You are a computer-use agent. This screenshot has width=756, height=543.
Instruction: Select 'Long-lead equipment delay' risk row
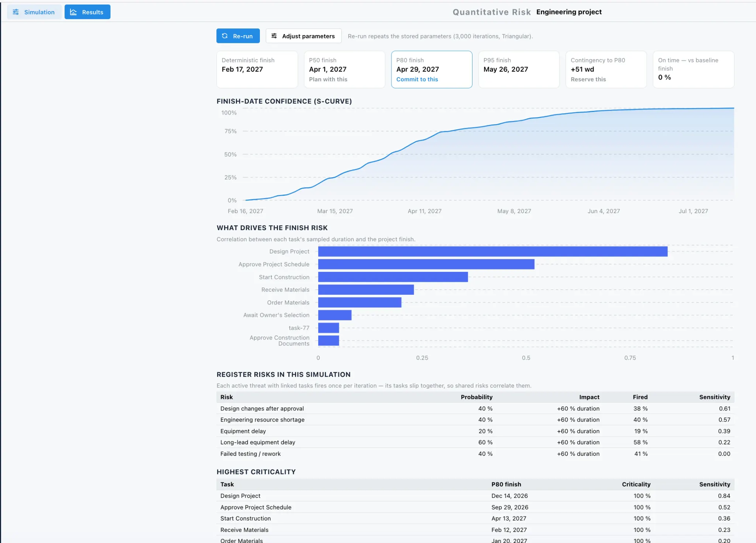[x=475, y=442]
